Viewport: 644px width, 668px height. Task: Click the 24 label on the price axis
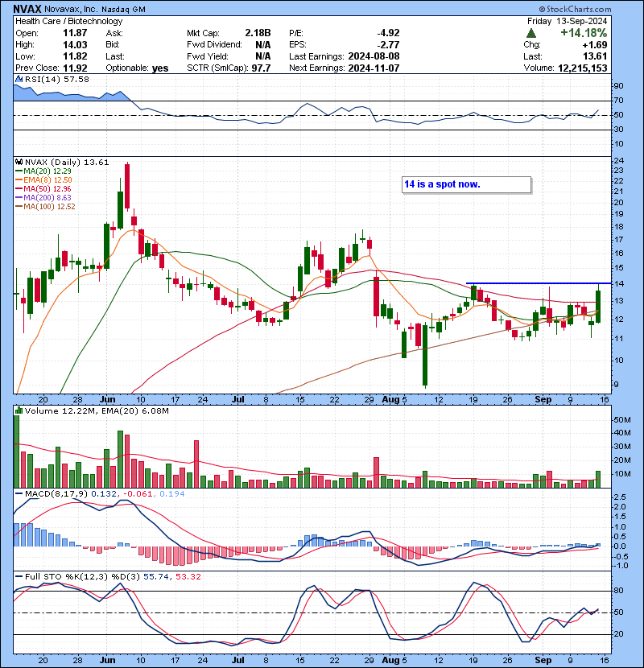[x=619, y=161]
